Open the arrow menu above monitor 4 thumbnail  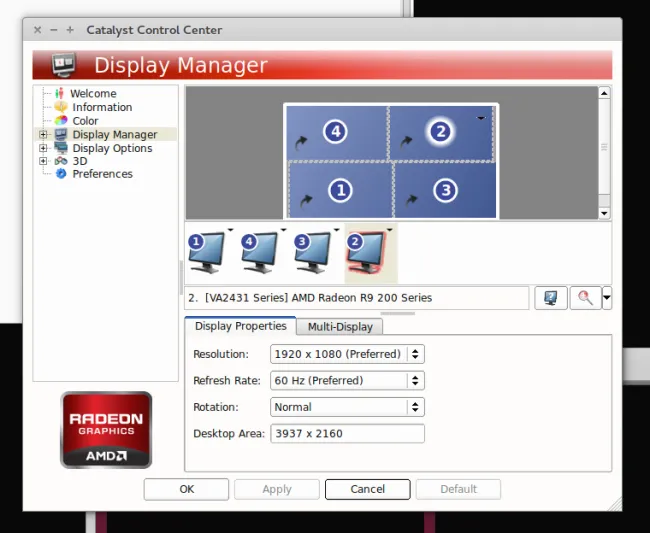click(284, 229)
